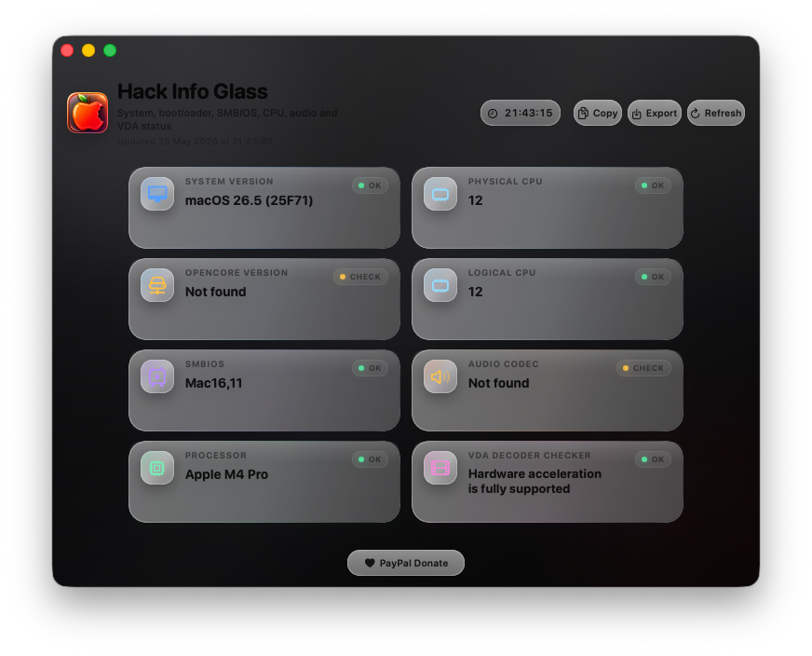Click the Processor green chip icon

pyautogui.click(x=157, y=468)
